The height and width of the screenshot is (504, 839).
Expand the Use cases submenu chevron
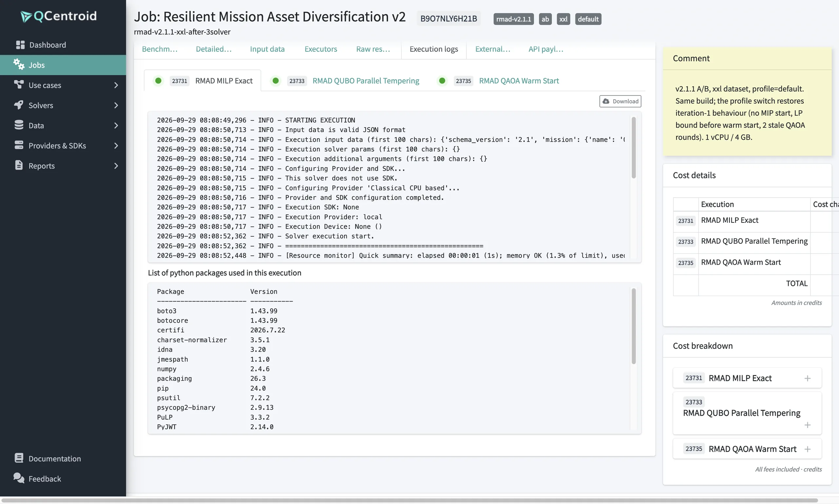116,85
